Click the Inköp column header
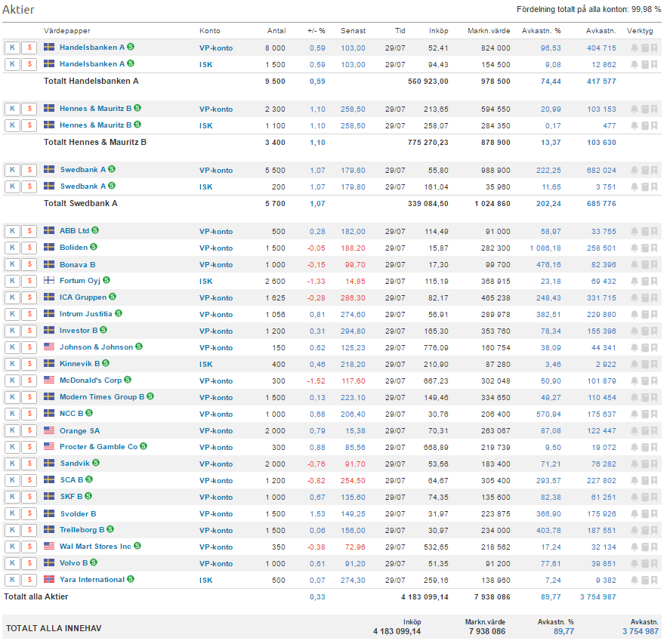This screenshot has width=667, height=644. [439, 31]
